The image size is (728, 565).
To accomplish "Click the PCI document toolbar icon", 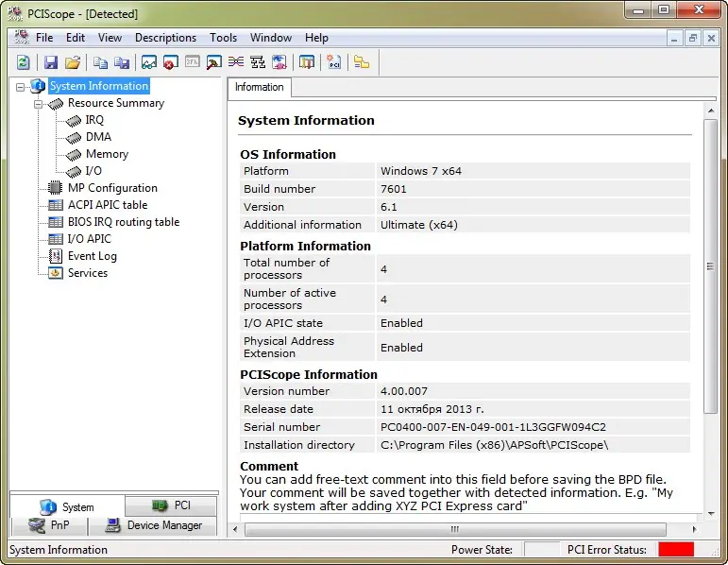I will pyautogui.click(x=334, y=62).
